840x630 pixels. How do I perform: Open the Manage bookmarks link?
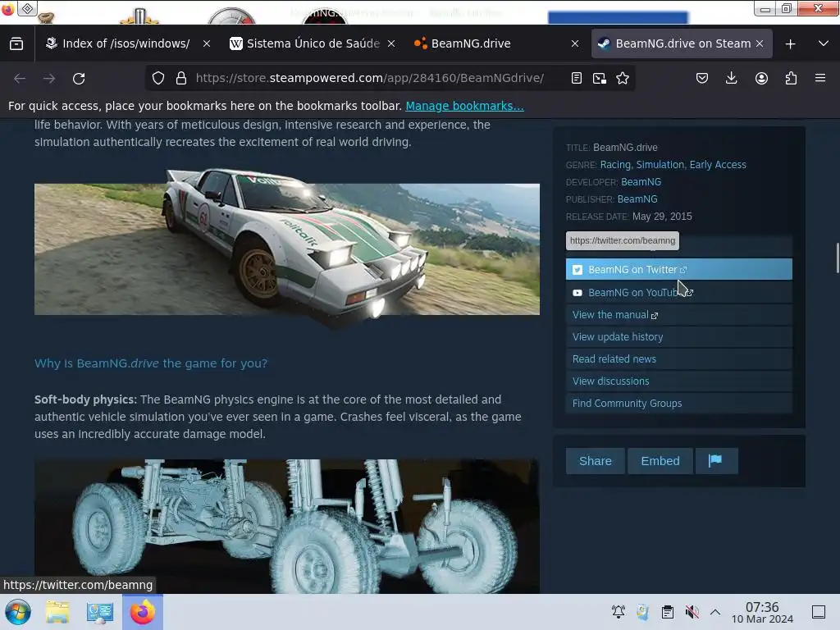tap(464, 106)
